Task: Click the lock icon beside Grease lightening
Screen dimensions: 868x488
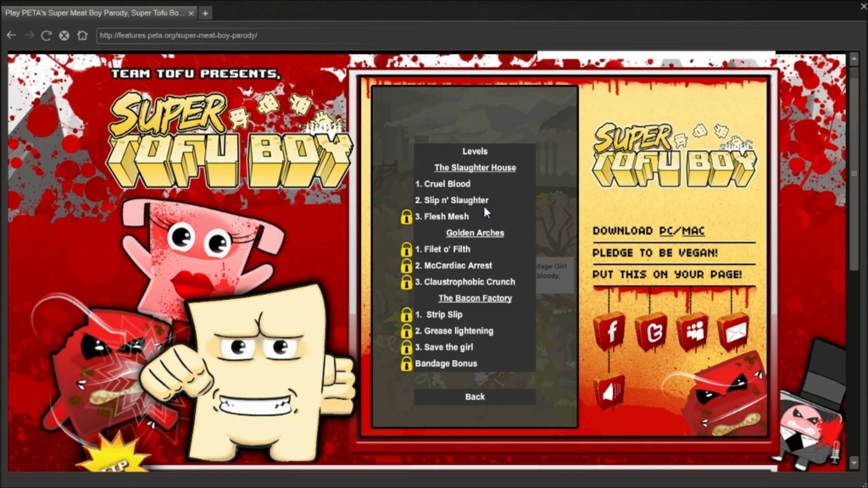Action: coord(406,331)
